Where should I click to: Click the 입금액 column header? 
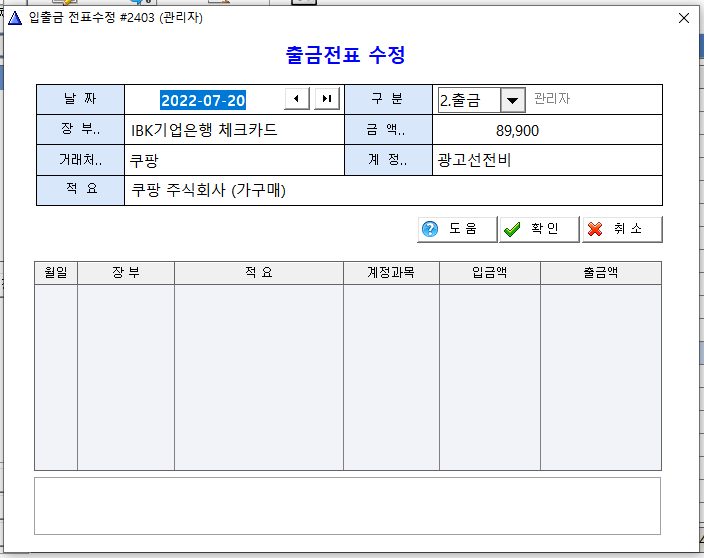click(490, 272)
